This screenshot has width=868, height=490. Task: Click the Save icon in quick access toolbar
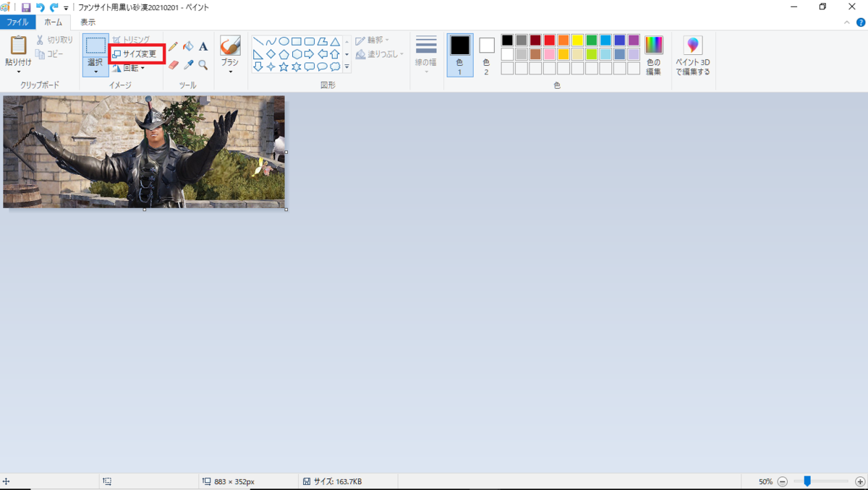pyautogui.click(x=27, y=7)
